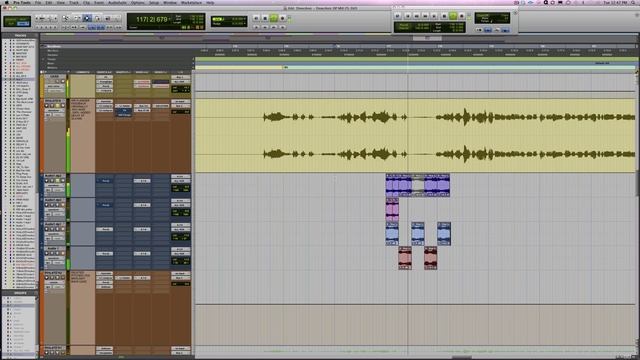Select the Pencil tool
The width and height of the screenshot is (640, 360).
pos(117,18)
